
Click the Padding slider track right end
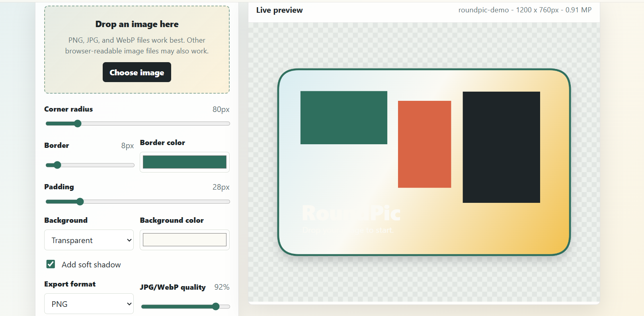[228, 202]
